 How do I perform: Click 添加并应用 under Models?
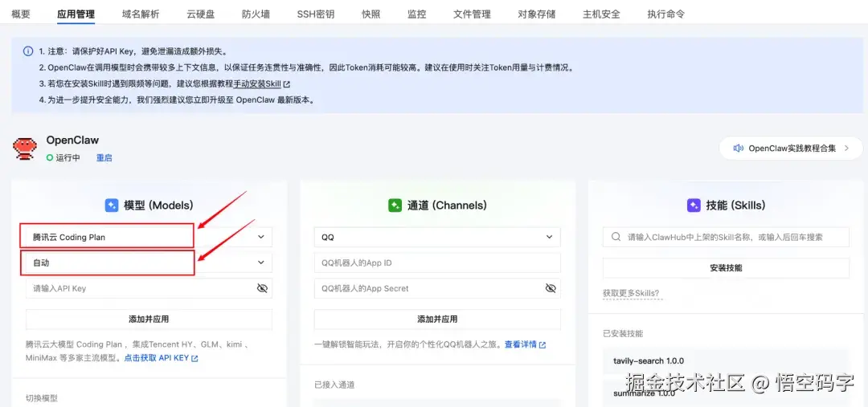click(149, 319)
